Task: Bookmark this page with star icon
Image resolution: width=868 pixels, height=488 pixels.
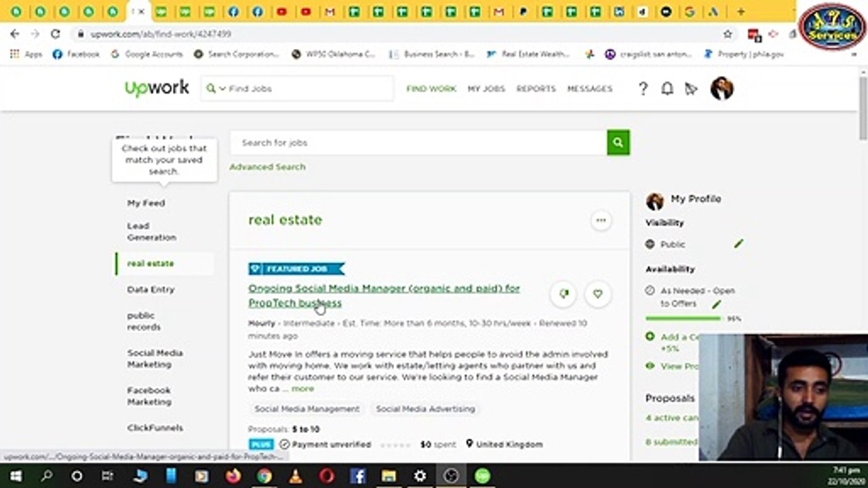Action: click(x=728, y=34)
